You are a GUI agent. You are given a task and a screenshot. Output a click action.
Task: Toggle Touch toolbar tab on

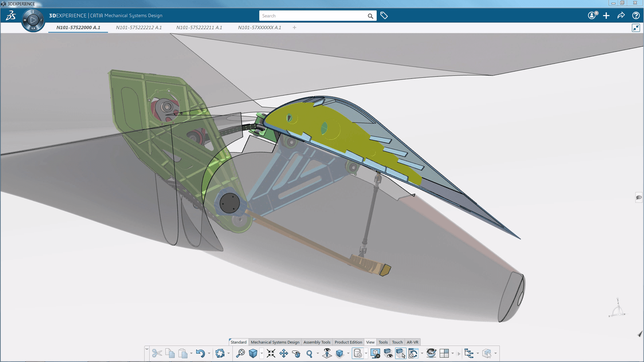pyautogui.click(x=397, y=342)
